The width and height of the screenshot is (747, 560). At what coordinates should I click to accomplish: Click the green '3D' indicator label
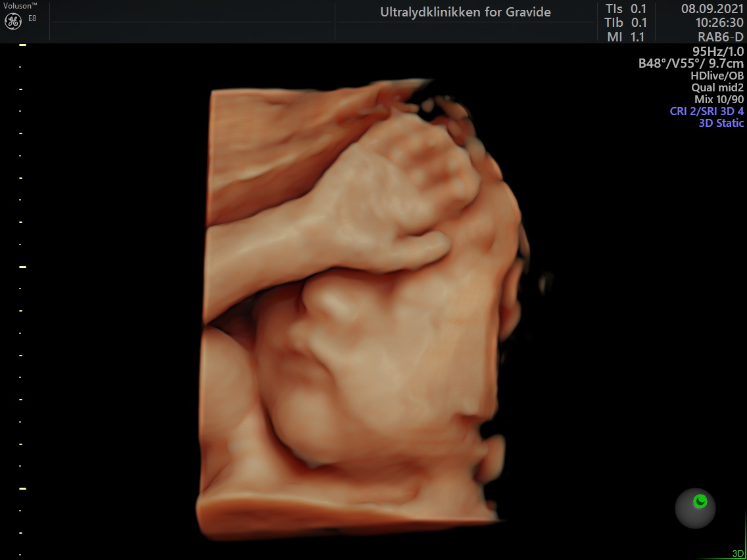[738, 553]
